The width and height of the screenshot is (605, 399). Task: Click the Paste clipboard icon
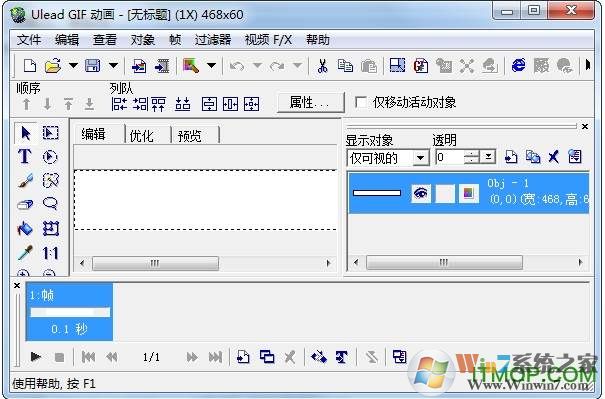369,66
